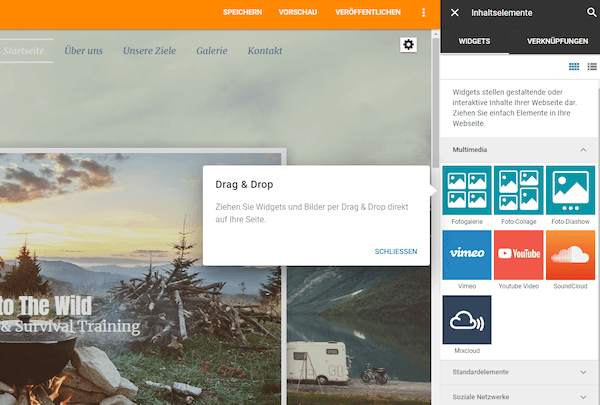Image resolution: width=600 pixels, height=405 pixels.
Task: Close the Inhaltselemente panel
Action: [455, 13]
